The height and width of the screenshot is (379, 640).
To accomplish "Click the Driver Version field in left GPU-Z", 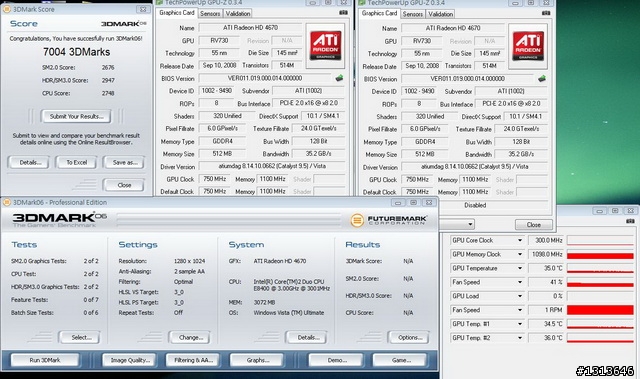I will click(x=271, y=166).
